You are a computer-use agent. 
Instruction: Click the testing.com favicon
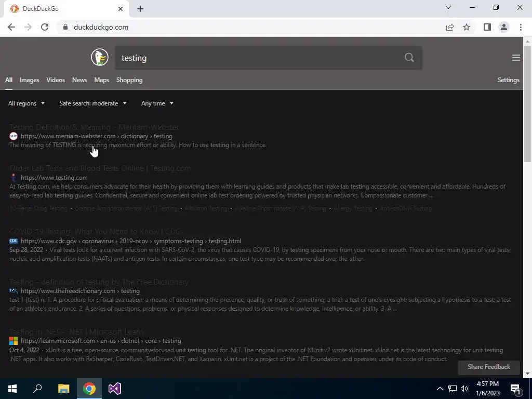tap(13, 178)
